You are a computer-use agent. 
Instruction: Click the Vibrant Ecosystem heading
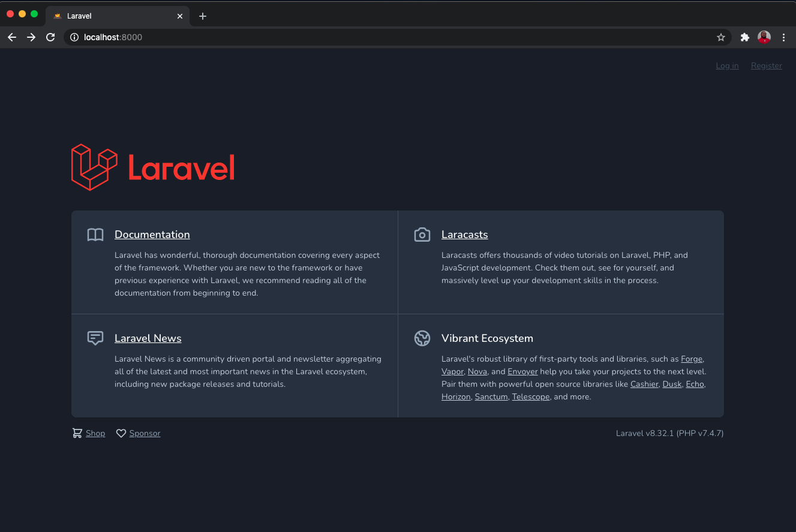487,338
